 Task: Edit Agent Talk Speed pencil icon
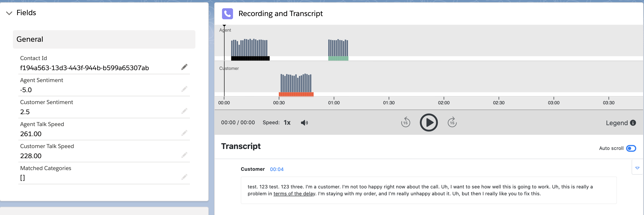point(184,133)
